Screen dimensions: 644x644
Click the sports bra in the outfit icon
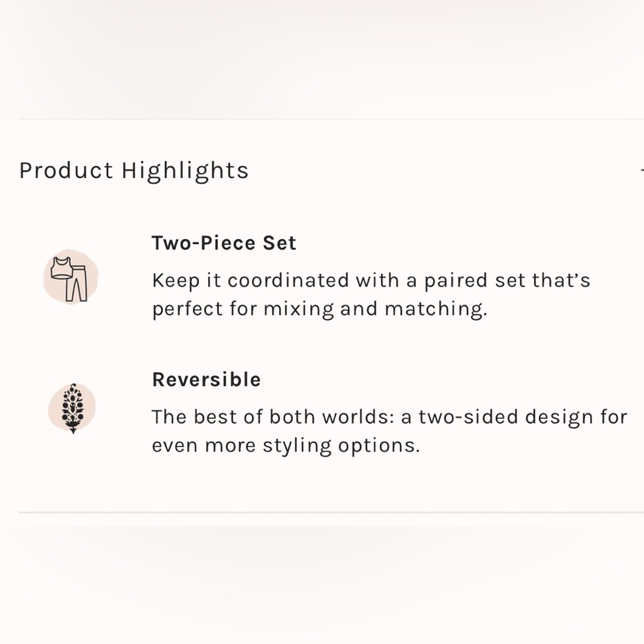(62, 268)
